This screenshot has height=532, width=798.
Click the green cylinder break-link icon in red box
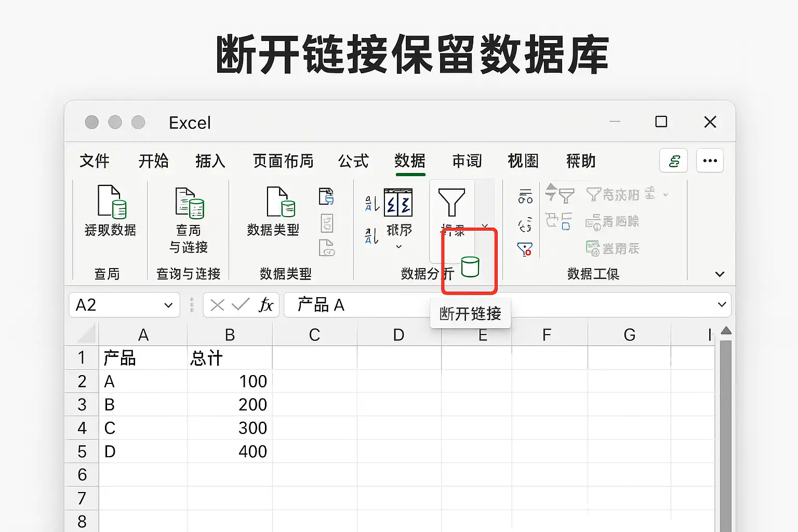tap(470, 267)
